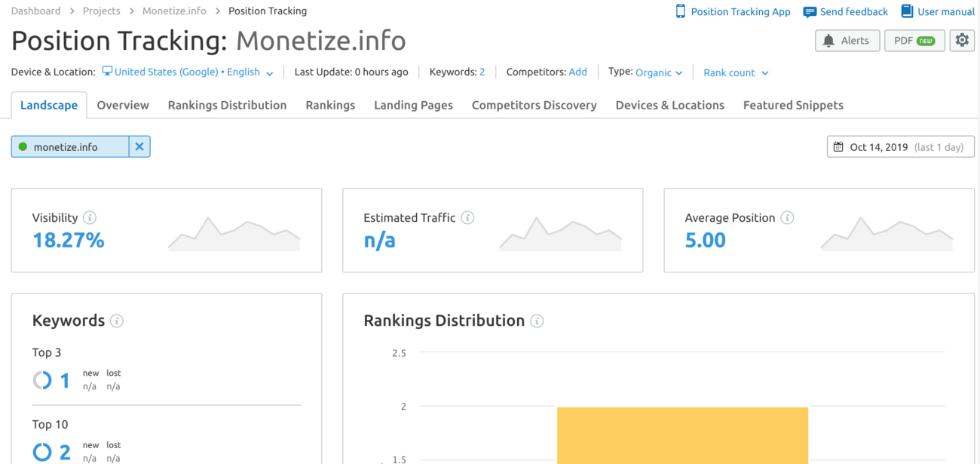This screenshot has width=980, height=464.
Task: Export report with PDF button
Action: [914, 41]
